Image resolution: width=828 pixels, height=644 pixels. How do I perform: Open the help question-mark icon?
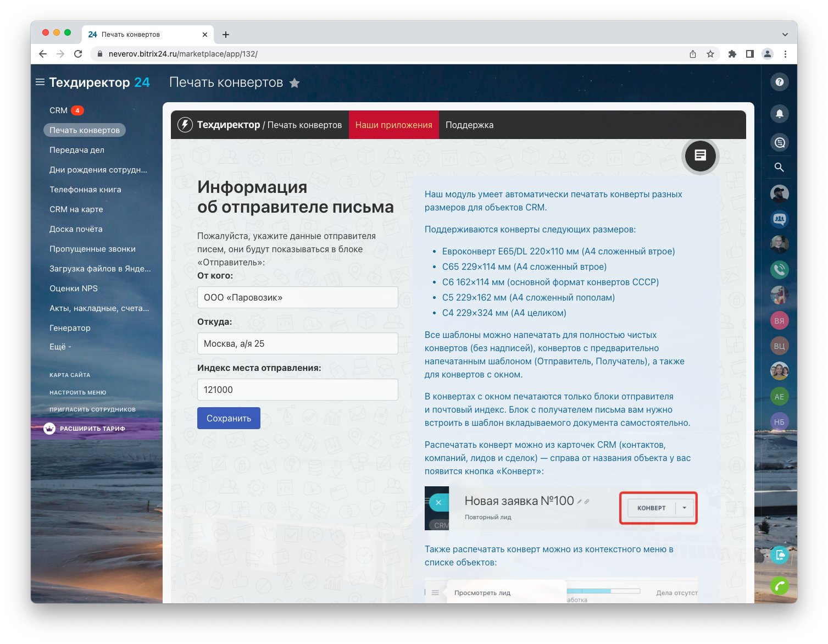779,82
